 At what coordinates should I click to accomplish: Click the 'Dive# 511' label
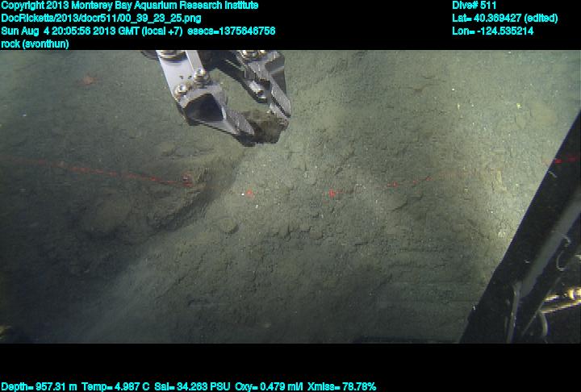tap(474, 5)
